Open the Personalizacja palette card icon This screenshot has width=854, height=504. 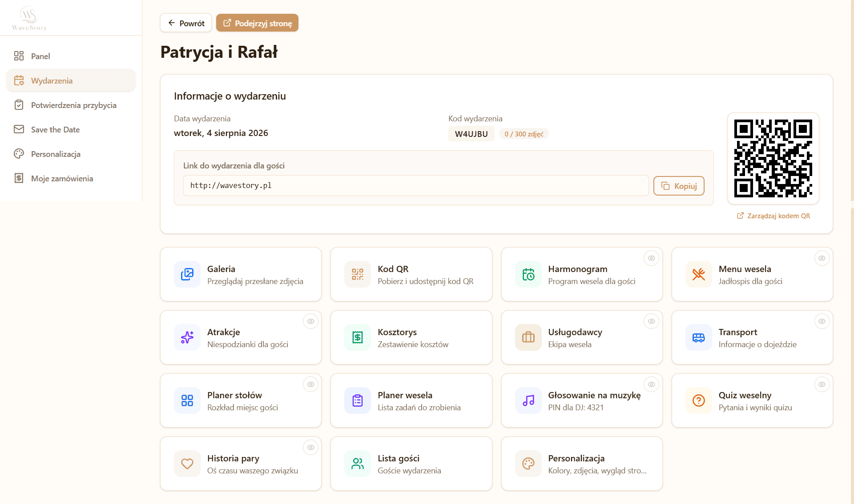pos(528,464)
